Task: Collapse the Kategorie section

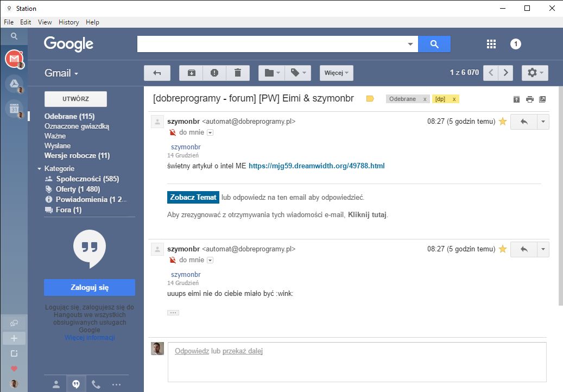Action: (40, 169)
